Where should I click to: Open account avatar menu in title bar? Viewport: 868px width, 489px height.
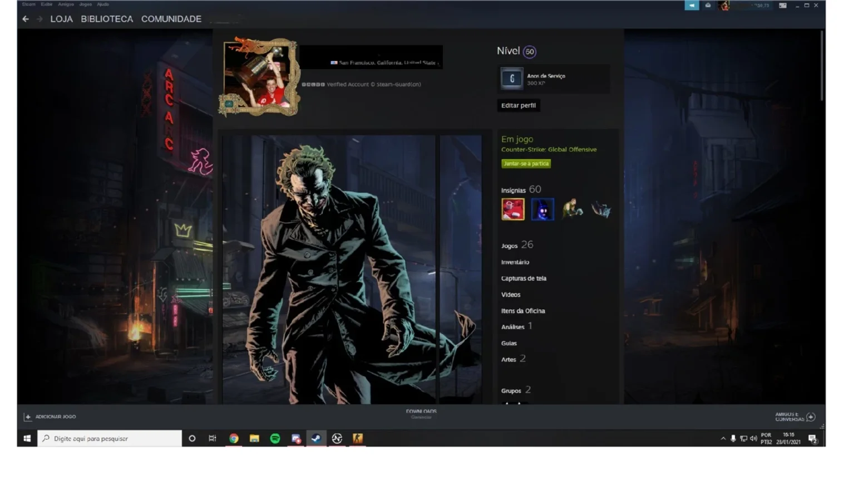coord(724,6)
